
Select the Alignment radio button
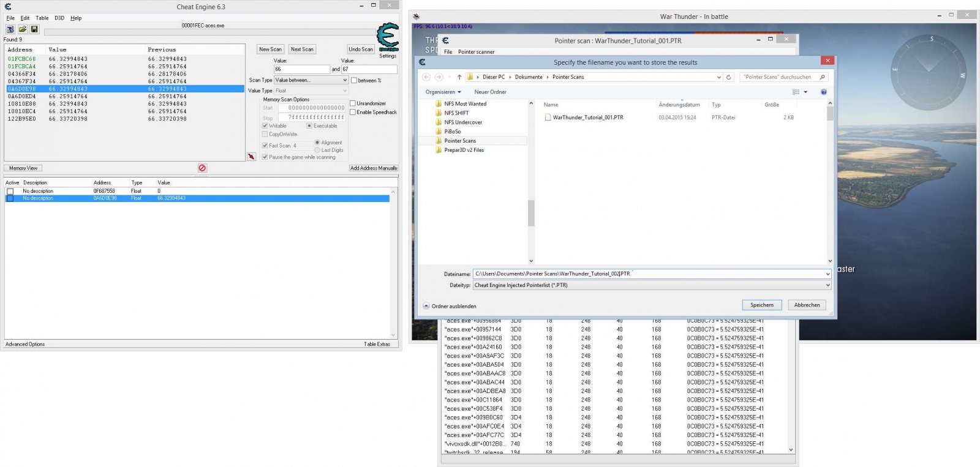click(x=317, y=143)
